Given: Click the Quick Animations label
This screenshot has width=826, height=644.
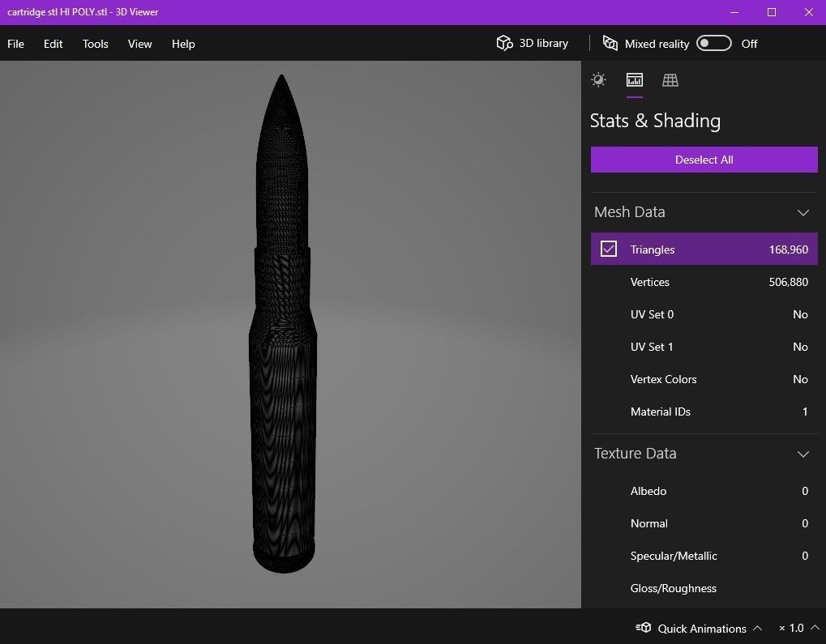Looking at the screenshot, I should (702, 628).
